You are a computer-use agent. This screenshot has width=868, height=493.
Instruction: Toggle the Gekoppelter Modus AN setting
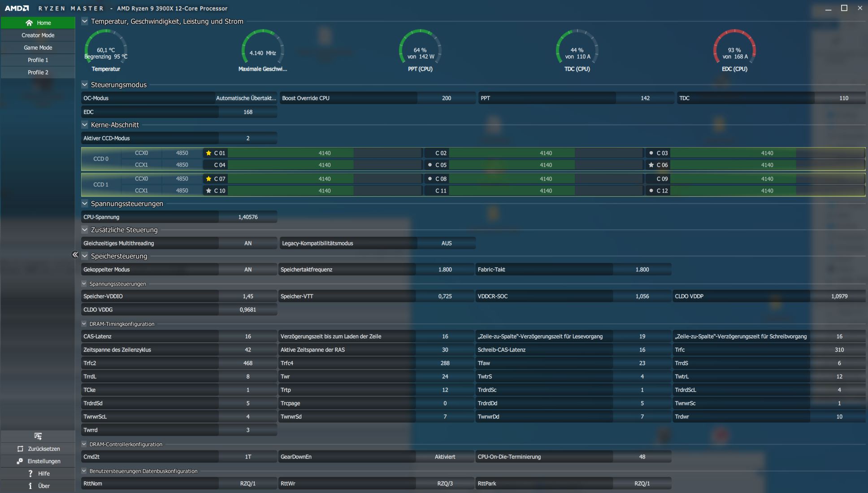click(x=247, y=270)
